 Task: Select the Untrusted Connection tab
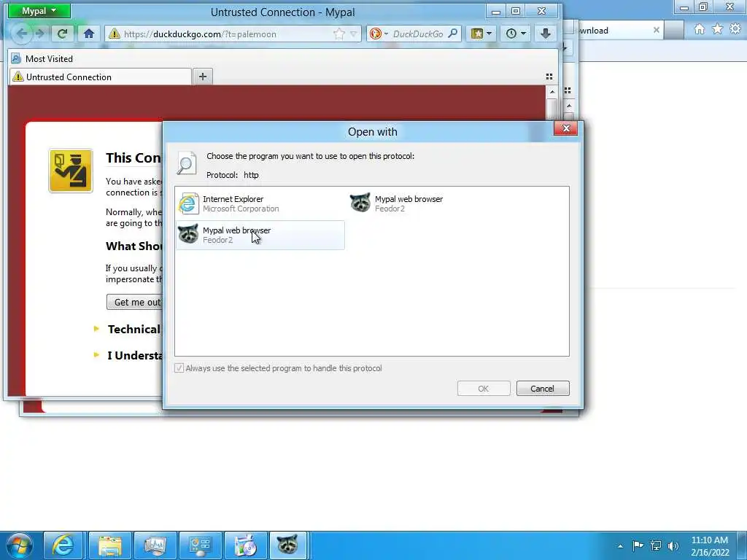100,77
